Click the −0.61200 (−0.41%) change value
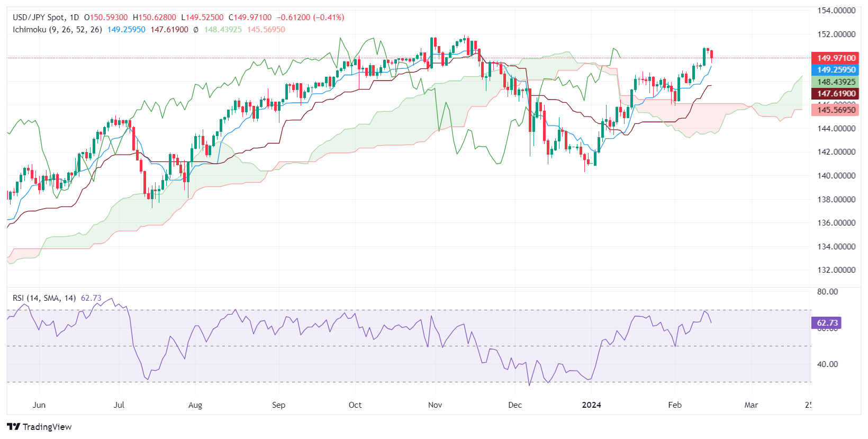868x439 pixels. click(x=310, y=17)
